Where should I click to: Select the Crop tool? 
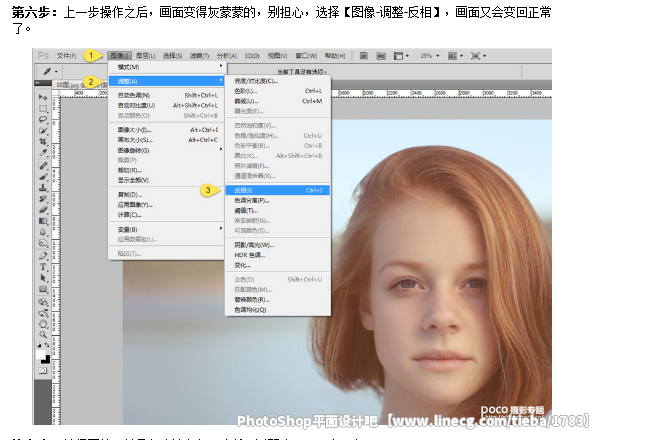[43, 142]
